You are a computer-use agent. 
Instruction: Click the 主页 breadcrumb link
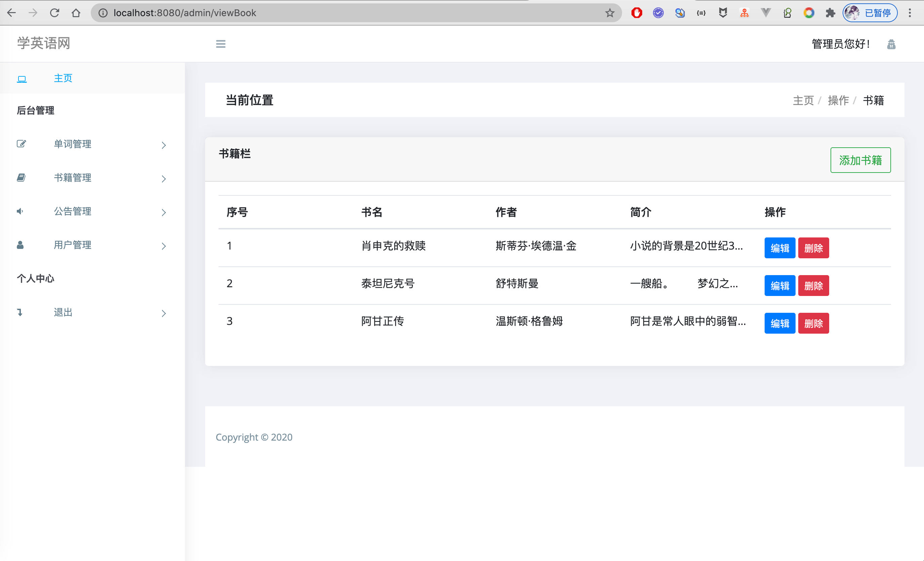803,101
